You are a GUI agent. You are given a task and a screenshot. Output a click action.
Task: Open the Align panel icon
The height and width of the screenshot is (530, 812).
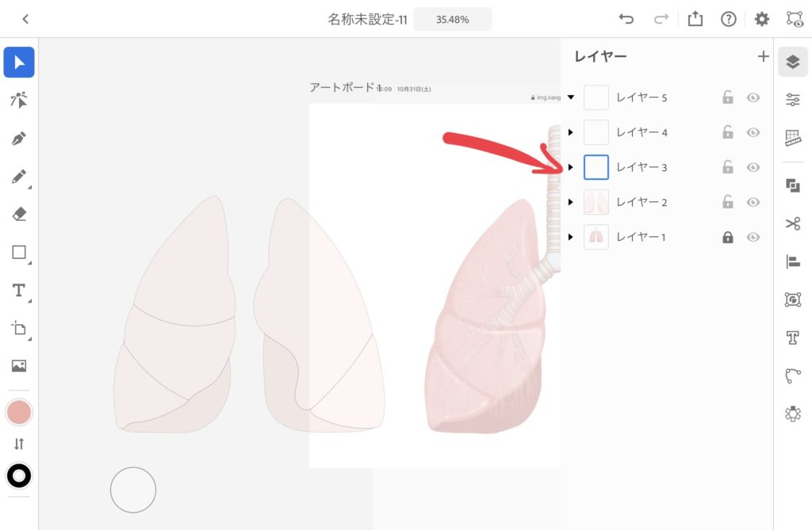coord(792,261)
